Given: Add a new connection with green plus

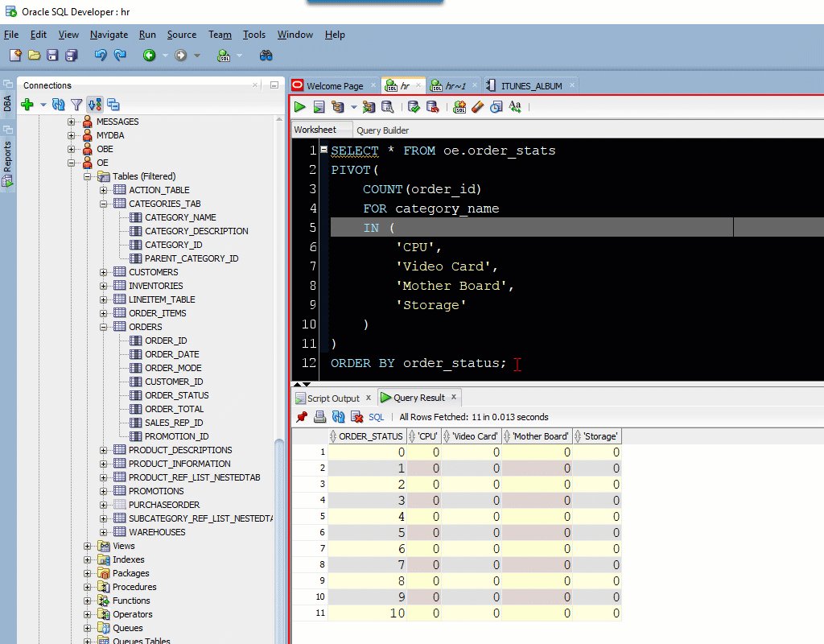Looking at the screenshot, I should tap(27, 105).
